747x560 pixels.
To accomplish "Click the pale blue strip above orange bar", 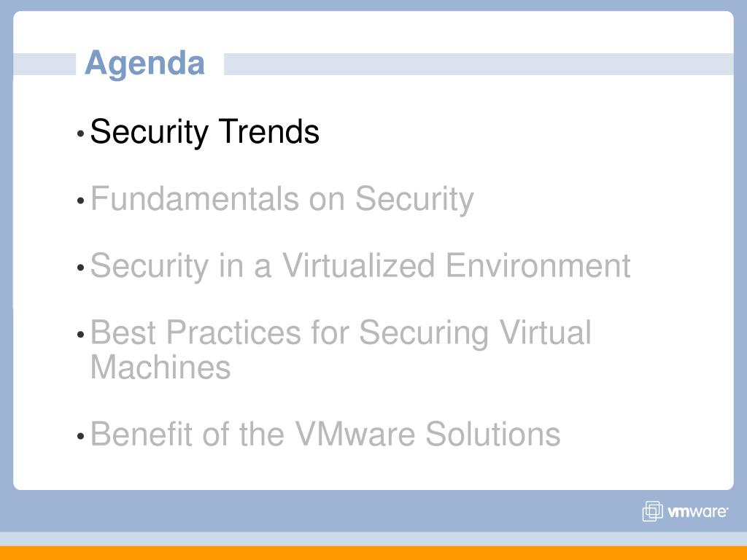I will point(373,539).
